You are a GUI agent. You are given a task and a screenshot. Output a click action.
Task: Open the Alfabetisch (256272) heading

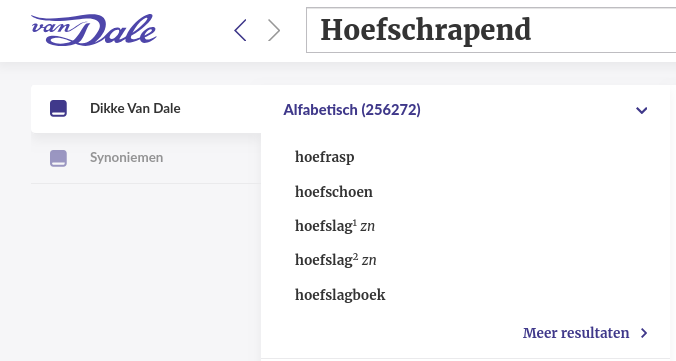pos(352,110)
